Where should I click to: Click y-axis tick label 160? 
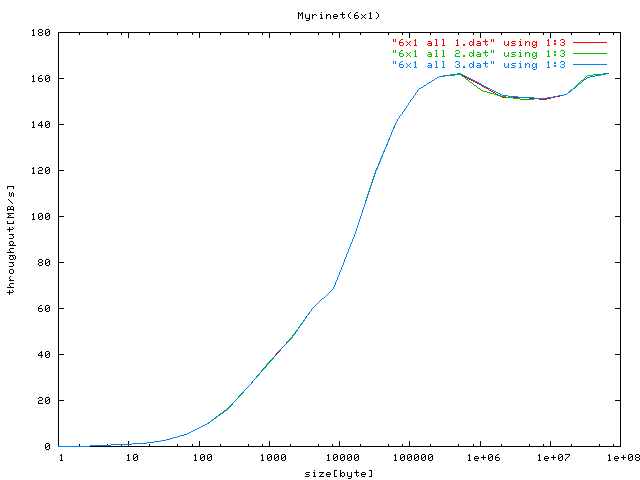click(x=41, y=78)
